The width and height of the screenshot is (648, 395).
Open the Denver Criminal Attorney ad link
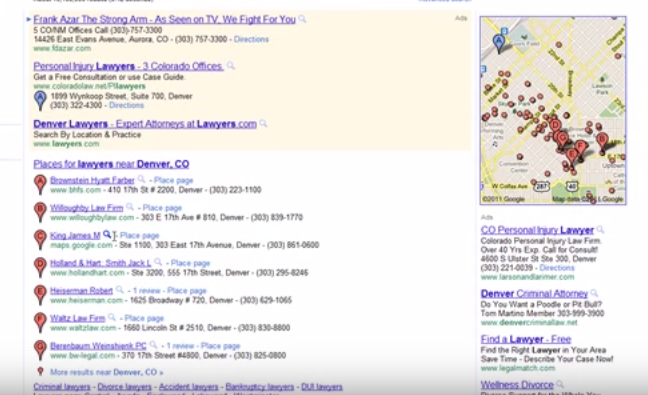click(x=534, y=294)
